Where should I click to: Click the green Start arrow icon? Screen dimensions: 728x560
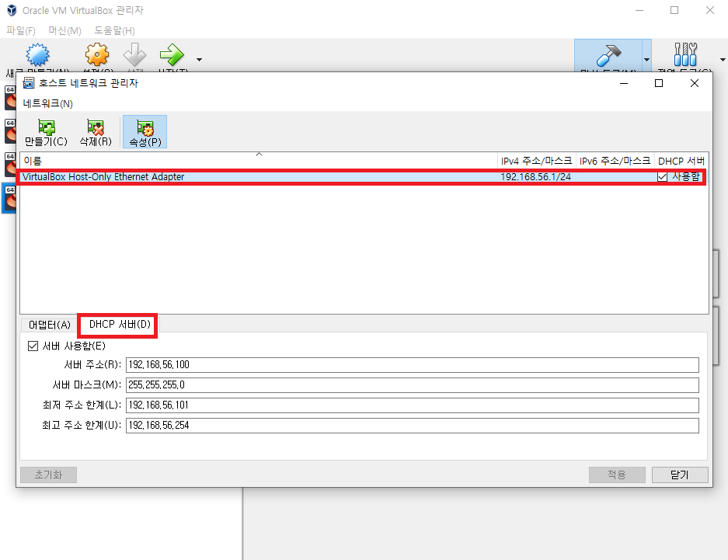pos(172,54)
